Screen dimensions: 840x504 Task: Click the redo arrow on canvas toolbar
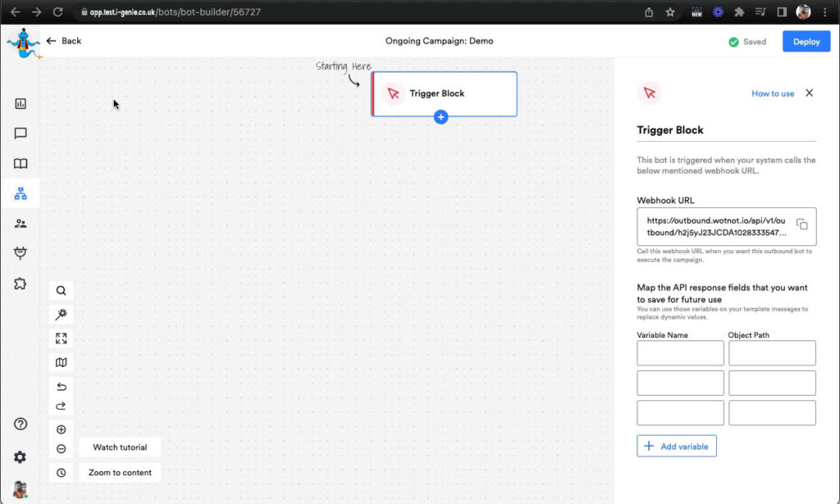[x=62, y=406]
